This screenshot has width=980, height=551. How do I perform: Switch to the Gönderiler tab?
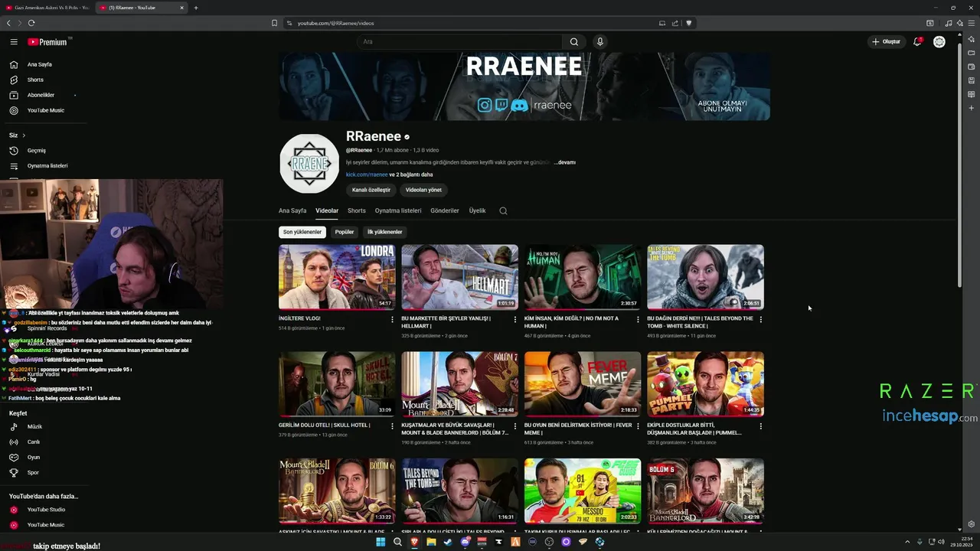click(x=445, y=210)
